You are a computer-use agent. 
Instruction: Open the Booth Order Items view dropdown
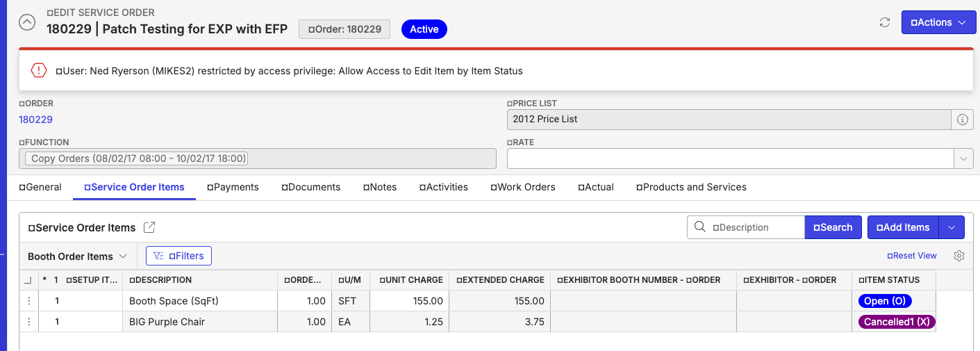[78, 256]
